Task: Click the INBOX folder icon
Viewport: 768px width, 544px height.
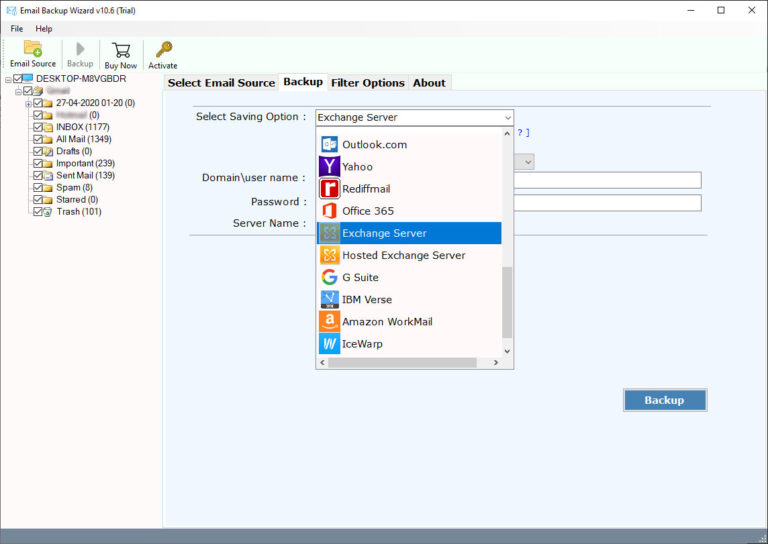Action: 48,127
